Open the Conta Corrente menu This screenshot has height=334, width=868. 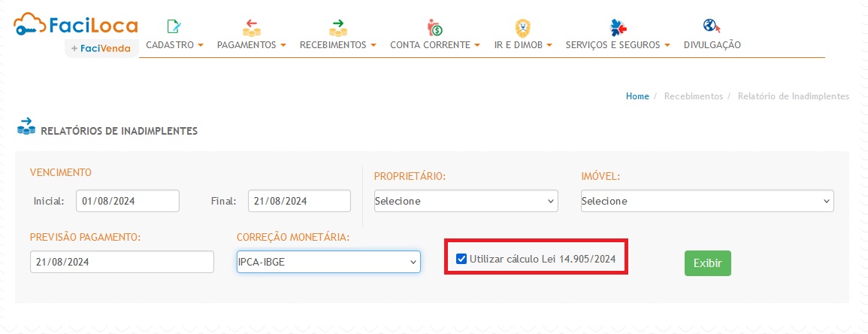[435, 45]
